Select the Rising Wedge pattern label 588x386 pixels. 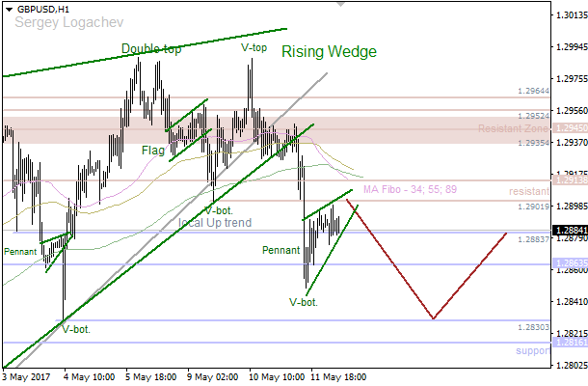tap(328, 52)
